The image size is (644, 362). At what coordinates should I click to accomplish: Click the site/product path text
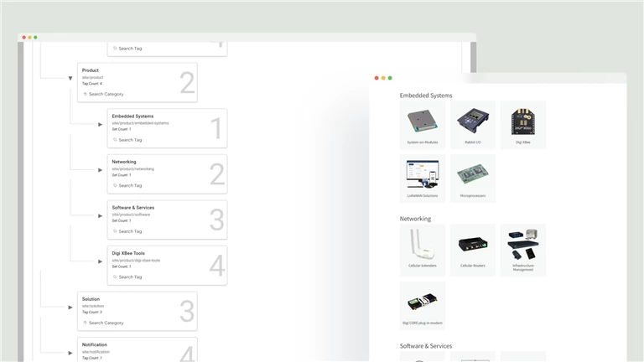pyautogui.click(x=93, y=77)
